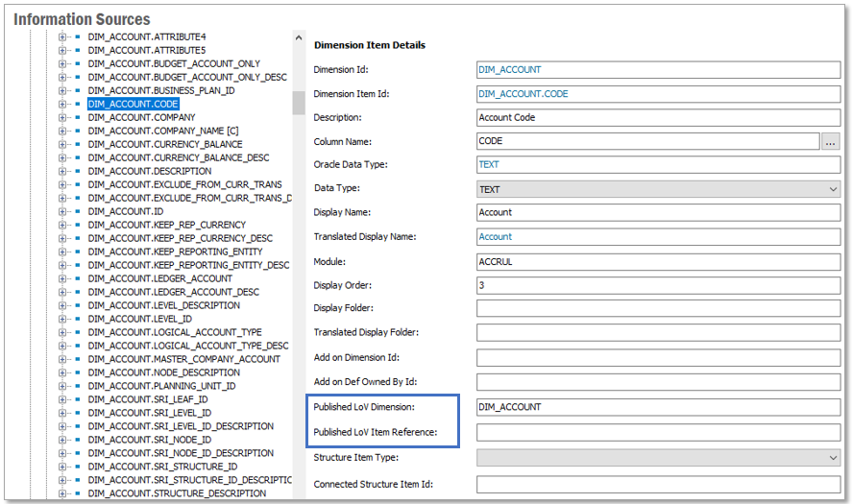
Task: Expand the DIM_ACCOUNT.LEDGER_ACCOUNT node
Action: pyautogui.click(x=62, y=278)
